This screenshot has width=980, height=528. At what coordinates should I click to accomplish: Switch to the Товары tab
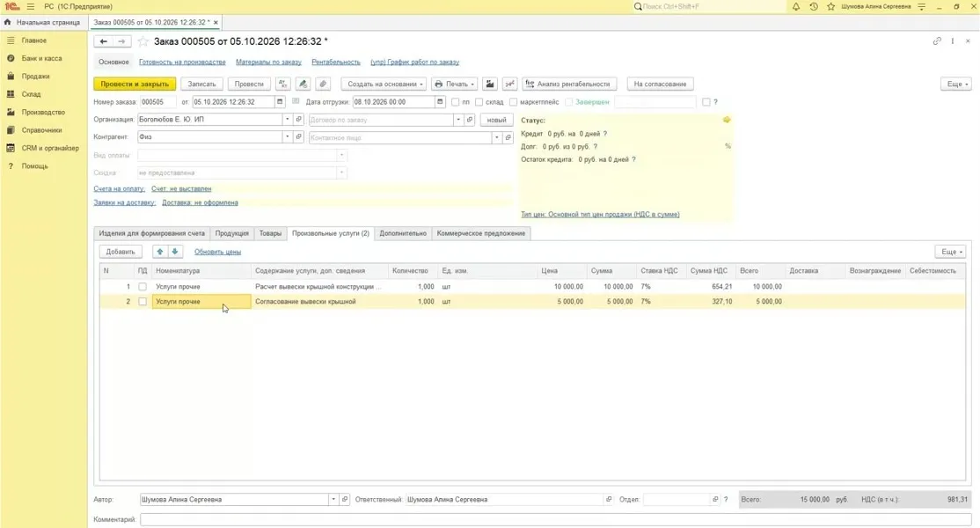click(270, 234)
